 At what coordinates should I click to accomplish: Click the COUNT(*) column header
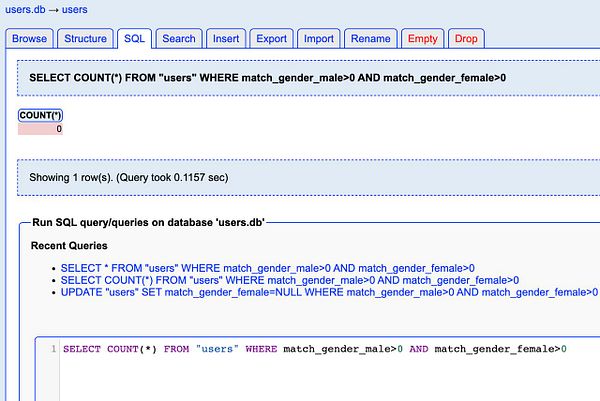[40, 116]
